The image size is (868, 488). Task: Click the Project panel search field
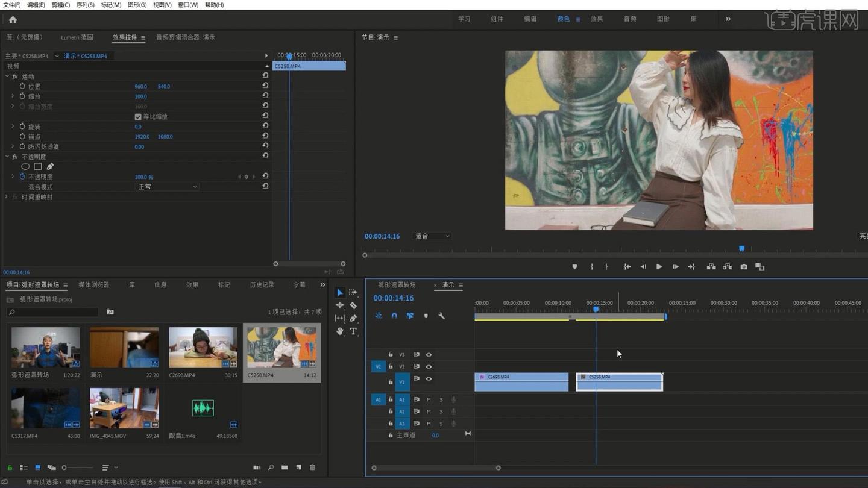pyautogui.click(x=52, y=312)
